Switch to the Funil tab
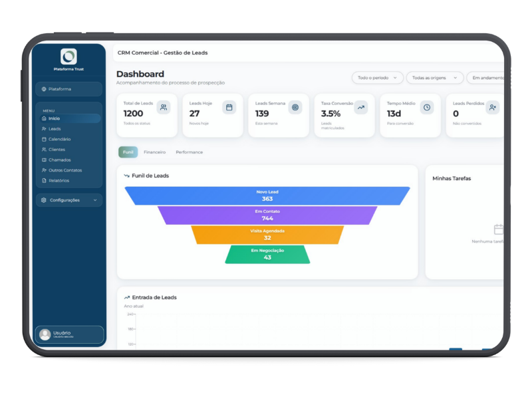This screenshot has height=399, width=532. 128,152
